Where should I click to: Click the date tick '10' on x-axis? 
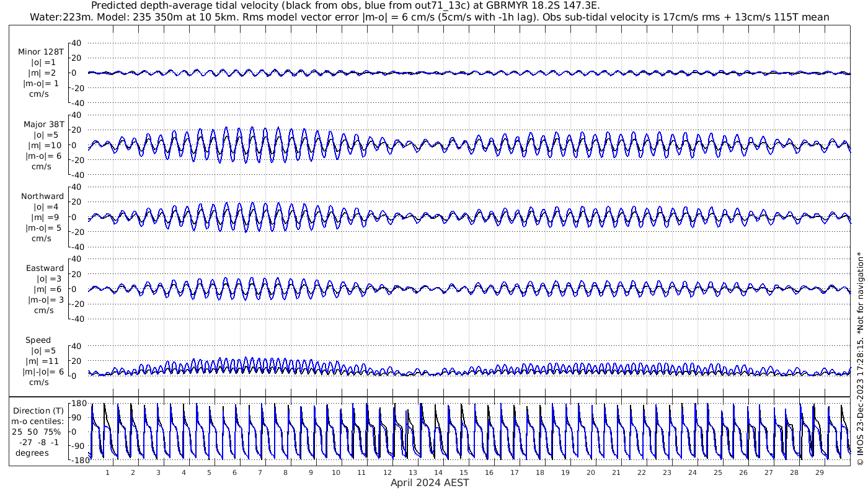click(336, 472)
